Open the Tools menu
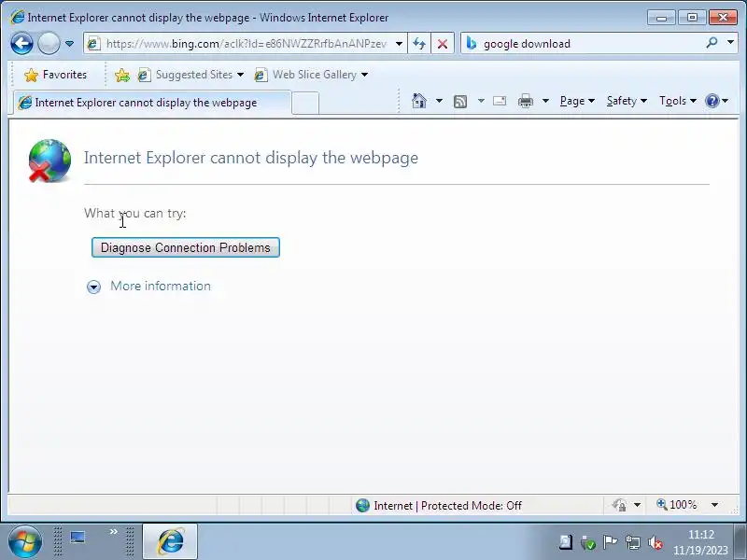Image resolution: width=747 pixels, height=560 pixels. [678, 101]
